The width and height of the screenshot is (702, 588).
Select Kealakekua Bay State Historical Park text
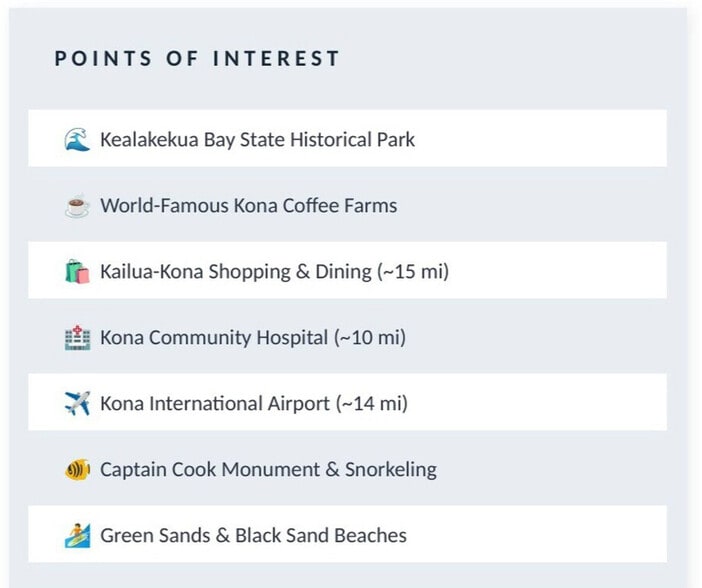point(257,139)
